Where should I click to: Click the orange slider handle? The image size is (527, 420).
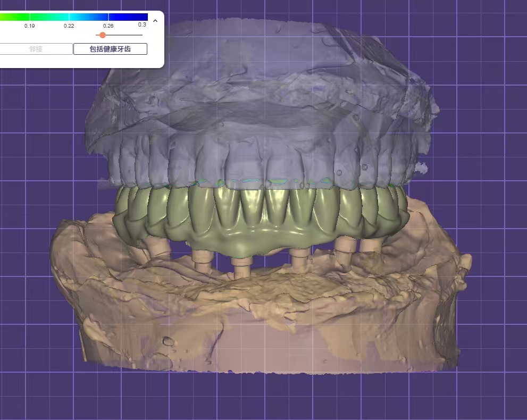103,35
